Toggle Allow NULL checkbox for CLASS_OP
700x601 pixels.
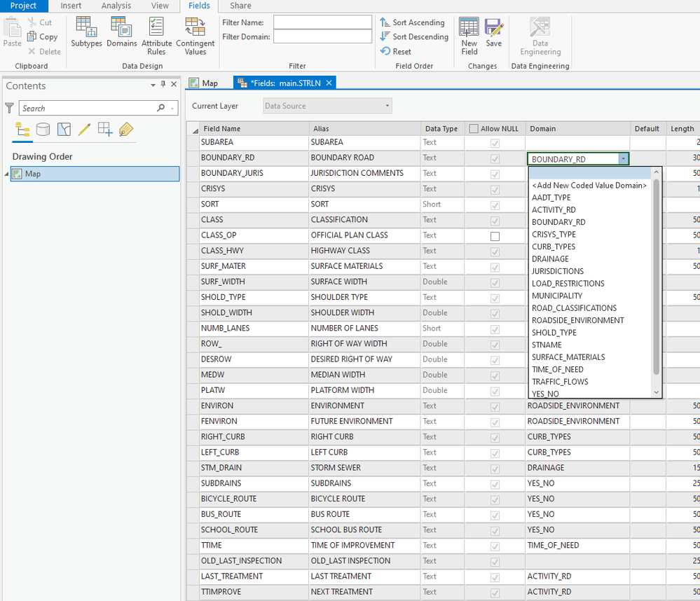495,236
